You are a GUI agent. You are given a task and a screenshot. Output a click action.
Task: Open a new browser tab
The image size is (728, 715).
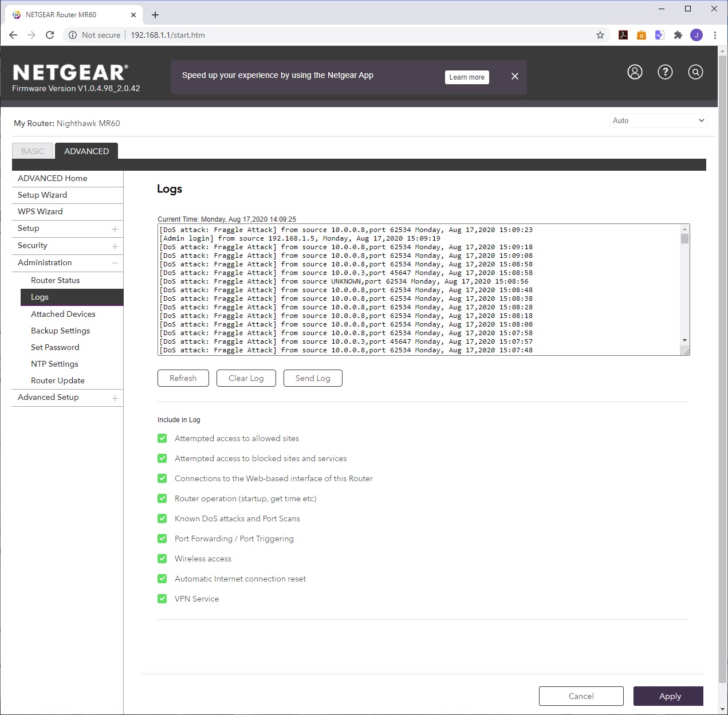point(155,15)
